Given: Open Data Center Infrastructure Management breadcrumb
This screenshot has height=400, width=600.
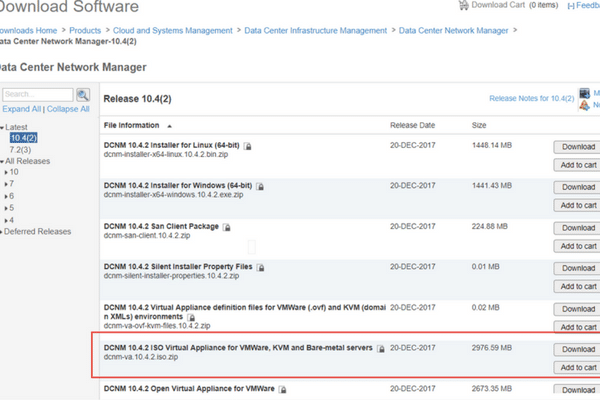Looking at the screenshot, I should (x=316, y=31).
